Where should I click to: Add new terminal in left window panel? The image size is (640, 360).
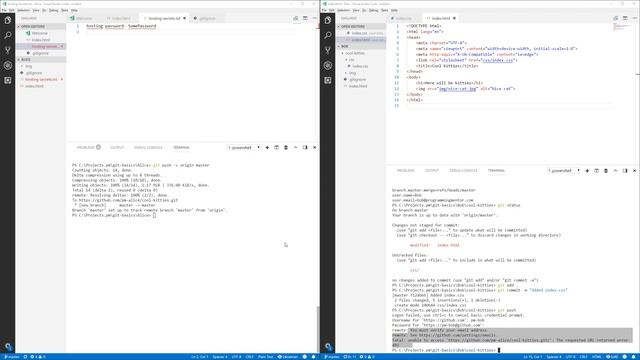coord(267,147)
